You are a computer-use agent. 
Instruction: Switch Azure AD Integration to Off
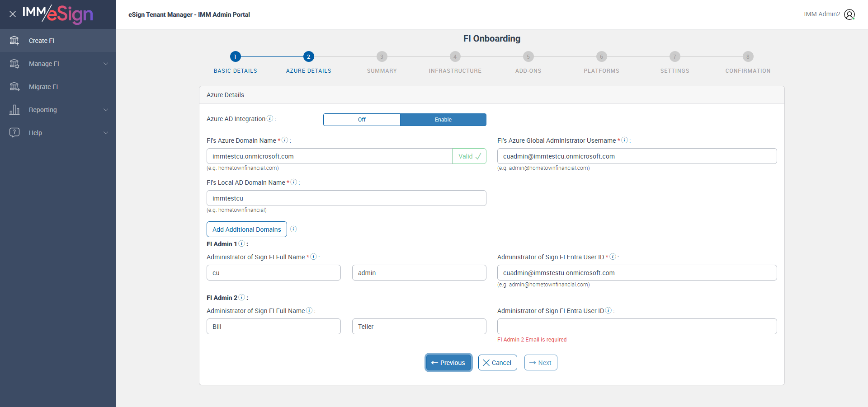(362, 120)
